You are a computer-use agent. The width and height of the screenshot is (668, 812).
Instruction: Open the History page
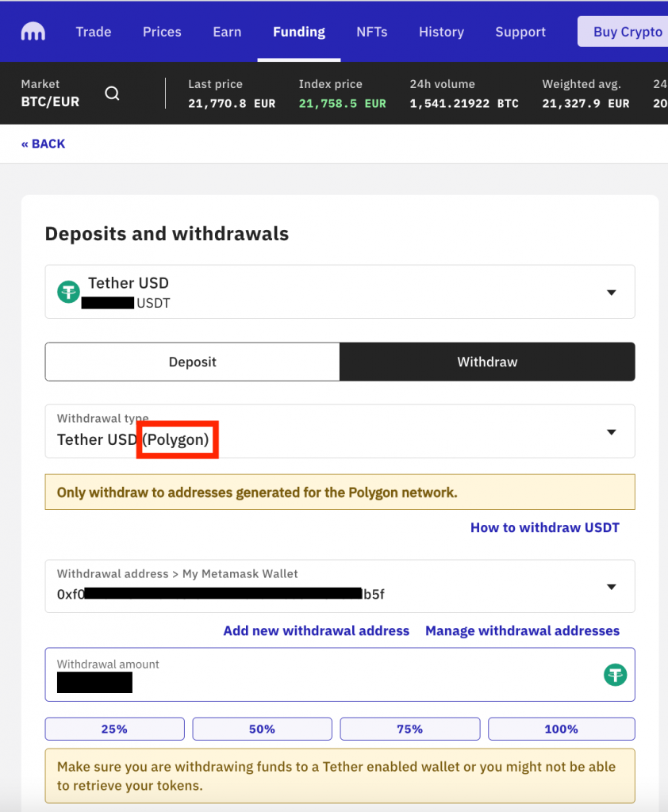441,32
